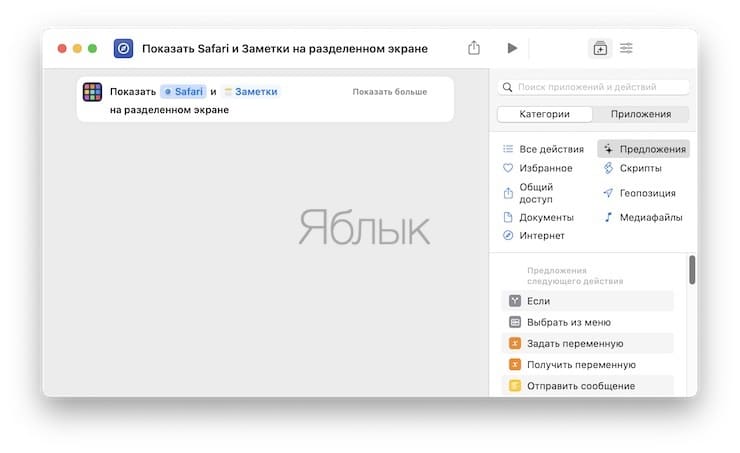
Task: Open the Документы category
Action: coord(538,218)
